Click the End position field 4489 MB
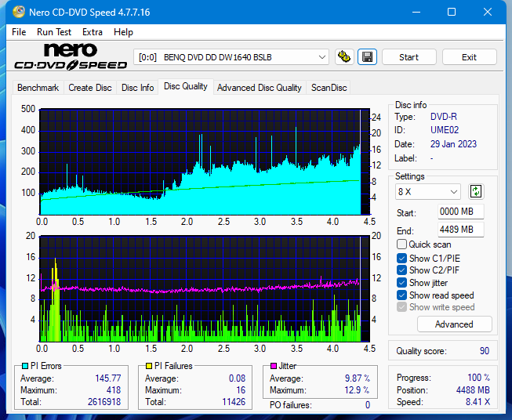This screenshot has width=512, height=420. (x=460, y=230)
